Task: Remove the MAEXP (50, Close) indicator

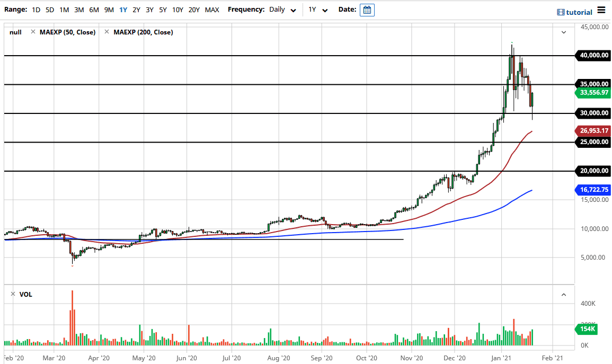Action: (x=33, y=32)
